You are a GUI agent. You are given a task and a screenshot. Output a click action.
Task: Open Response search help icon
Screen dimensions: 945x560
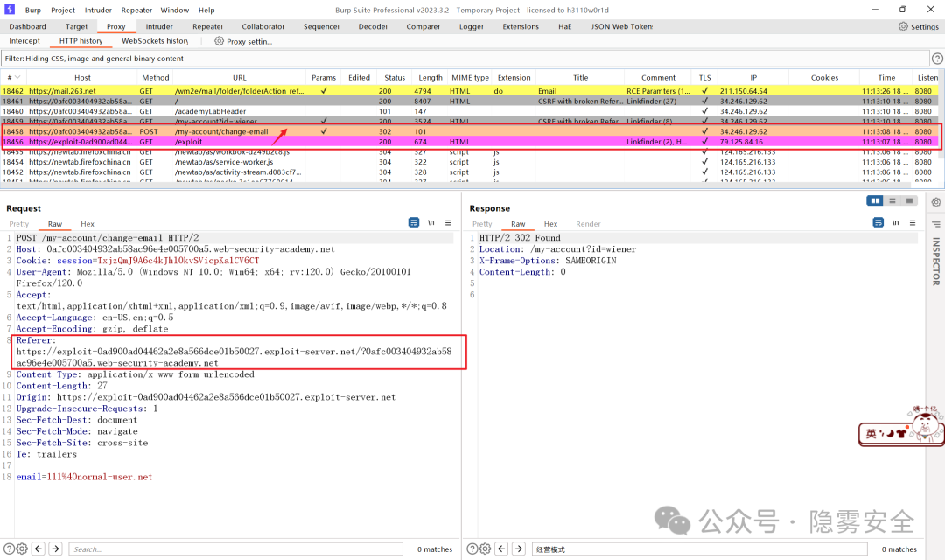[x=472, y=549]
